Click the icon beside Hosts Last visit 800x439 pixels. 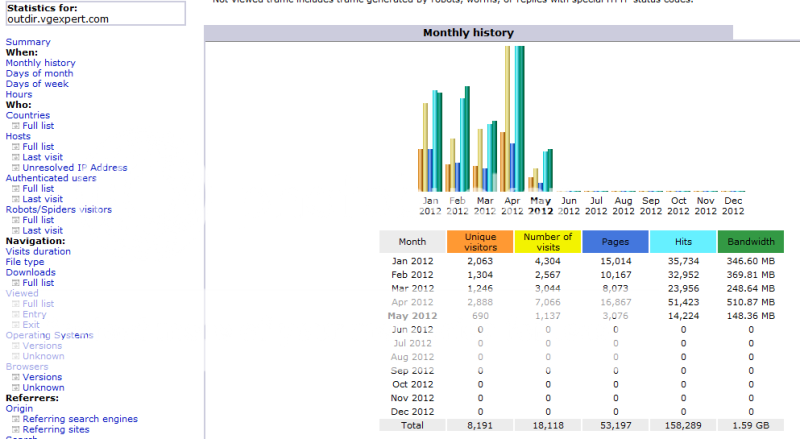(16, 157)
